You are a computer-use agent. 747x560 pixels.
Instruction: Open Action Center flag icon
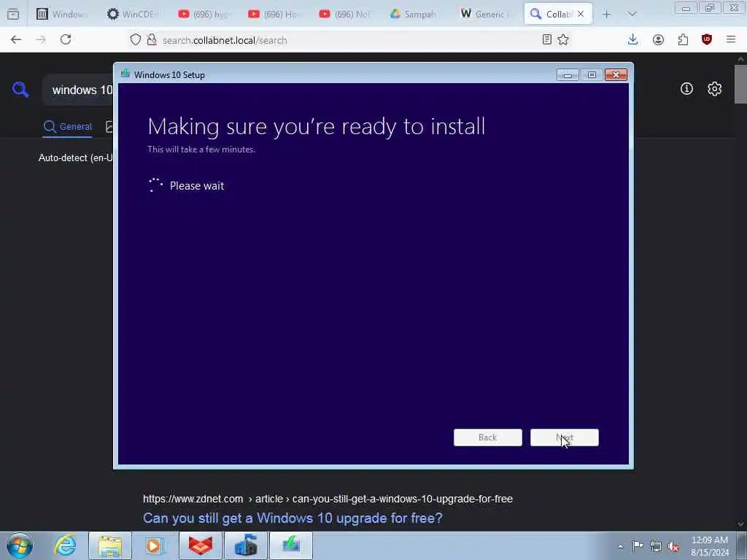coord(638,545)
